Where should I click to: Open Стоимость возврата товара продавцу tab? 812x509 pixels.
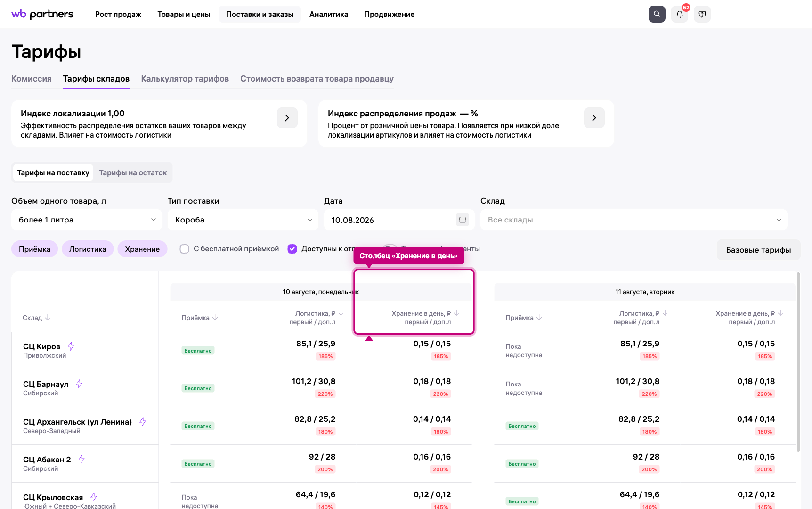click(317, 79)
